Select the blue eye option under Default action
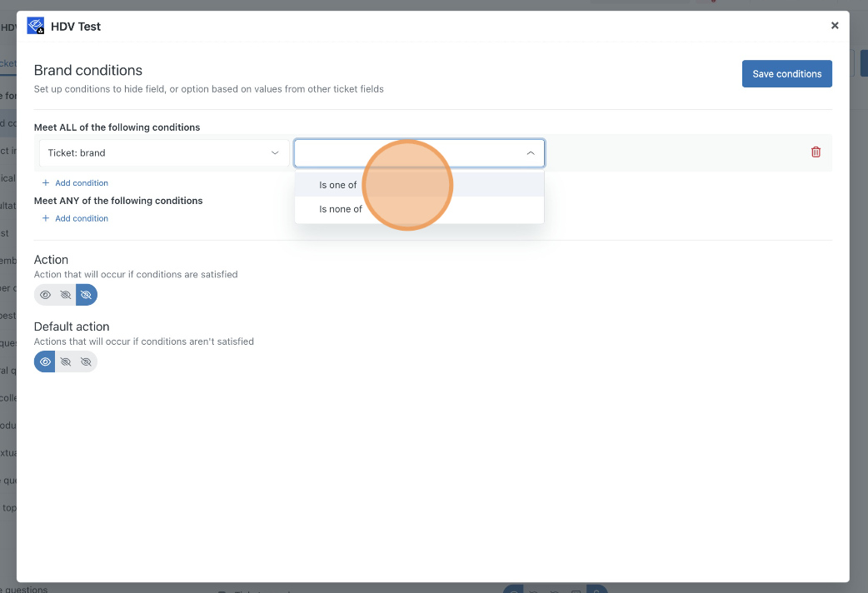Viewport: 868px width, 593px height. click(x=45, y=361)
